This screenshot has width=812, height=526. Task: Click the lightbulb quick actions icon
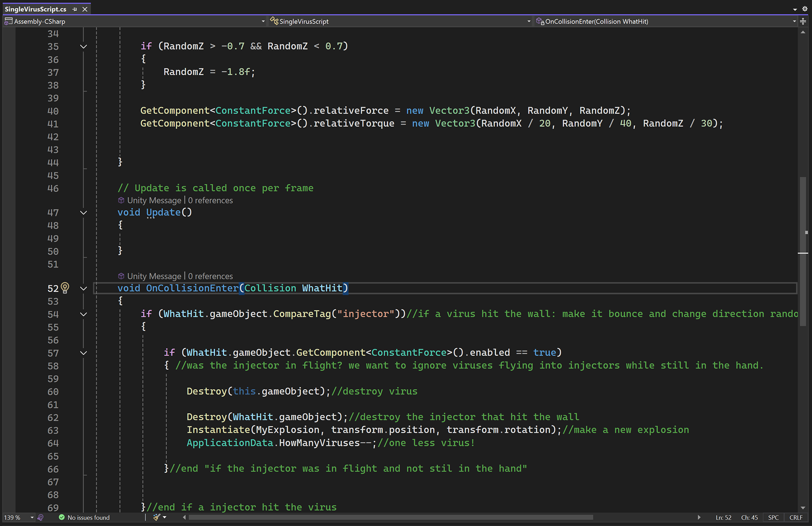(65, 288)
